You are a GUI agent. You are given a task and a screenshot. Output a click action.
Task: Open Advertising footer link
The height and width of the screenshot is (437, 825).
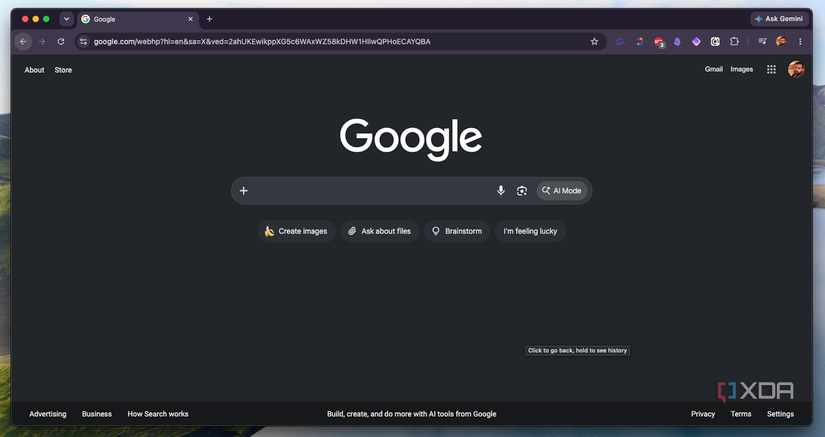point(48,414)
